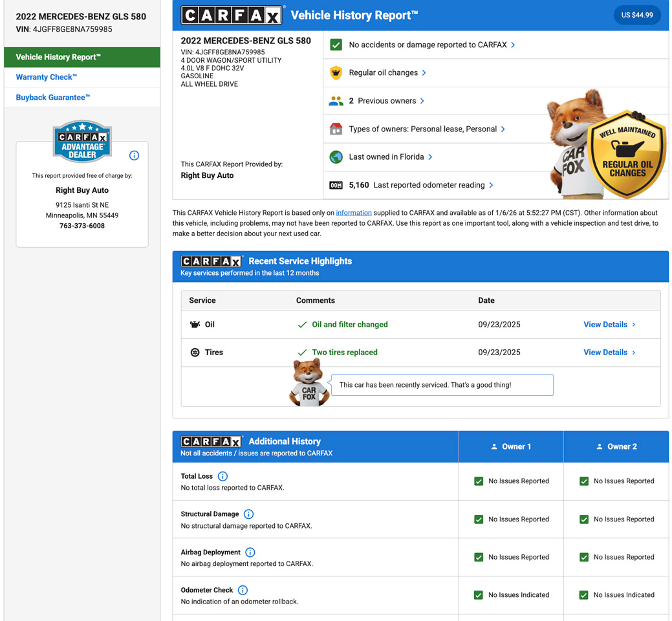Click the info icon in dealer card
The height and width of the screenshot is (621, 672).
click(134, 155)
